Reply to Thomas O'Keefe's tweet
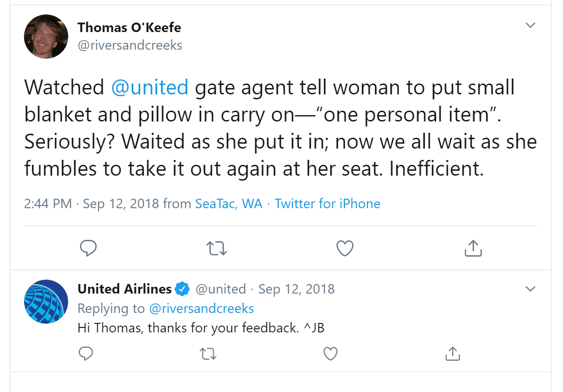 click(88, 248)
